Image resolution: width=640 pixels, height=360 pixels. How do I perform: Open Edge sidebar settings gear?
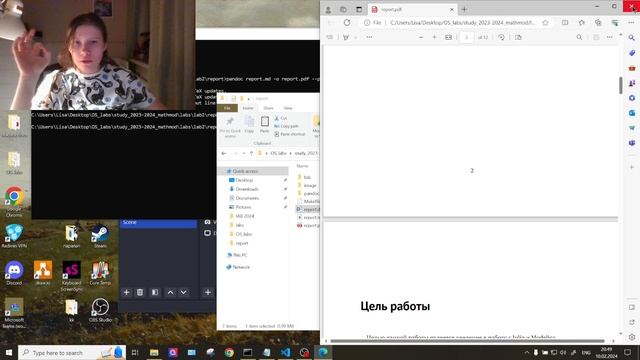[632, 337]
